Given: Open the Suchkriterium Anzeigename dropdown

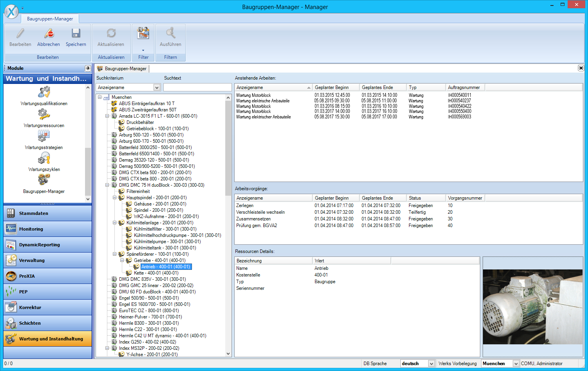Looking at the screenshot, I should 157,87.
